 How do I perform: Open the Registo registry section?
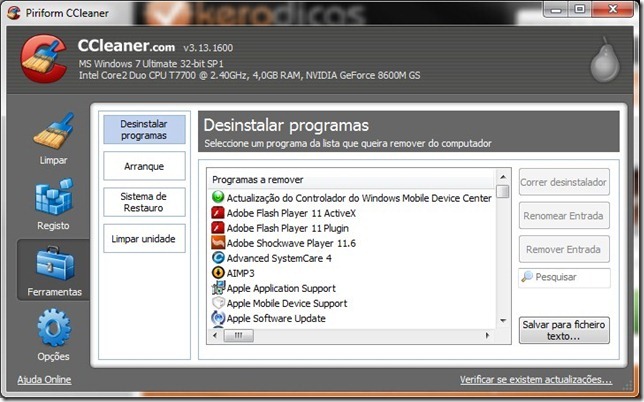[x=53, y=204]
